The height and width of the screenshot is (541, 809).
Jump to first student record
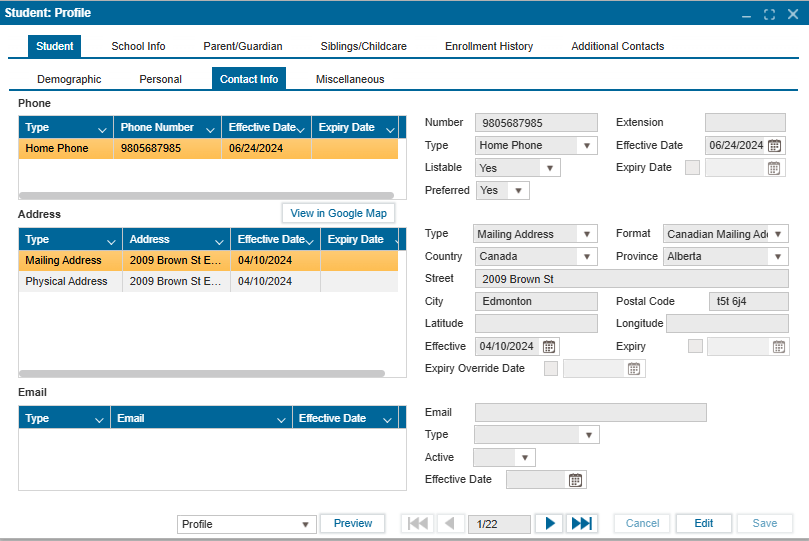[x=418, y=524]
